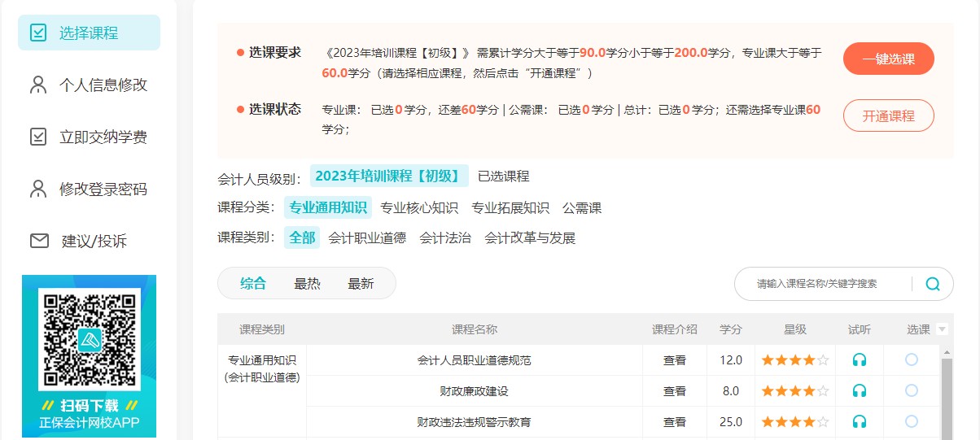Viewport: 980px width, 440px height.
Task: Select 专业通用知识 course category
Action: (x=328, y=207)
